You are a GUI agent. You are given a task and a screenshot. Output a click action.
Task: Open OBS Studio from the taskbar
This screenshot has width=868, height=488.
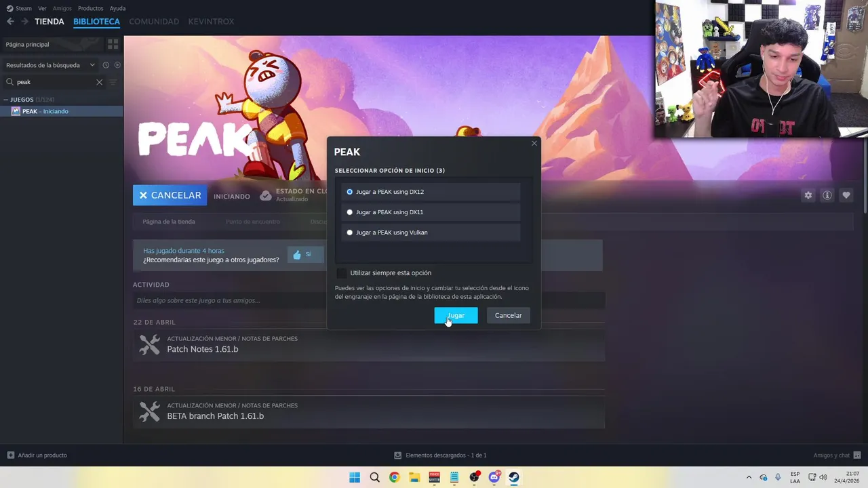tap(474, 477)
